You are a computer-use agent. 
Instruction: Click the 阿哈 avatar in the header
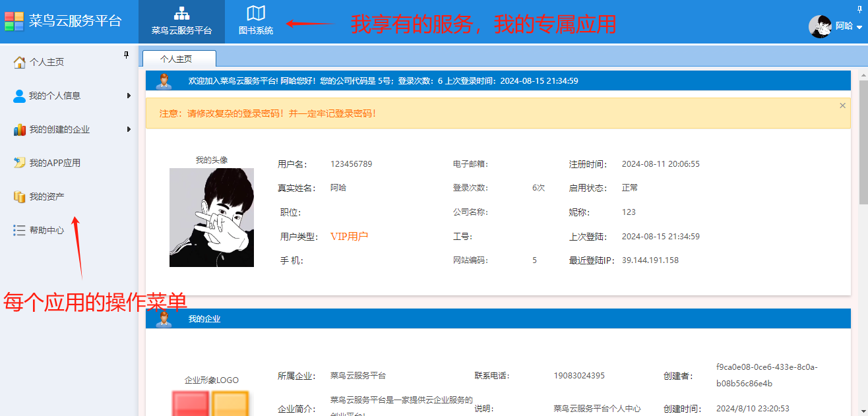coord(820,26)
